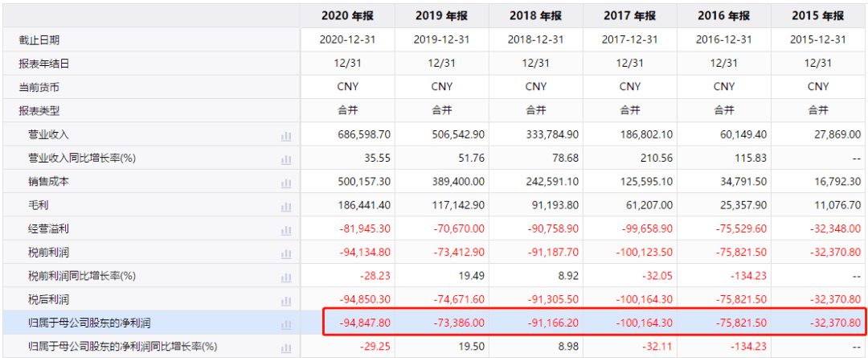
Task: Click the 营业收入 row label
Action: (48, 135)
